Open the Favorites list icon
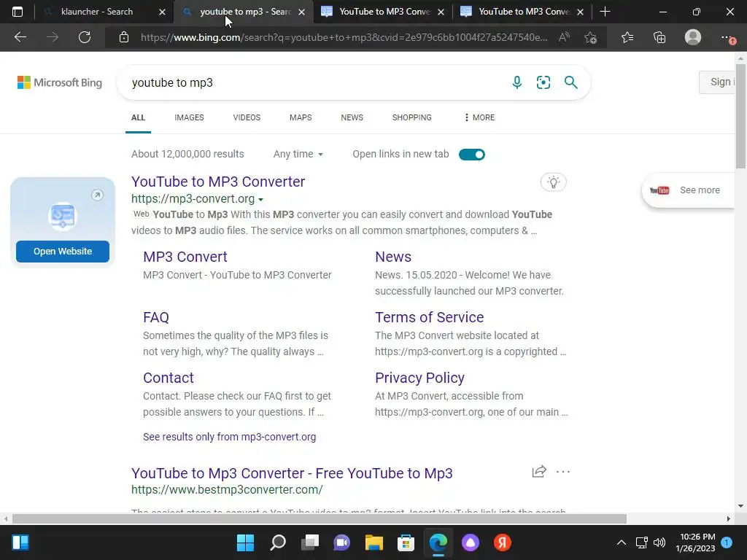747x560 pixels. pos(627,37)
